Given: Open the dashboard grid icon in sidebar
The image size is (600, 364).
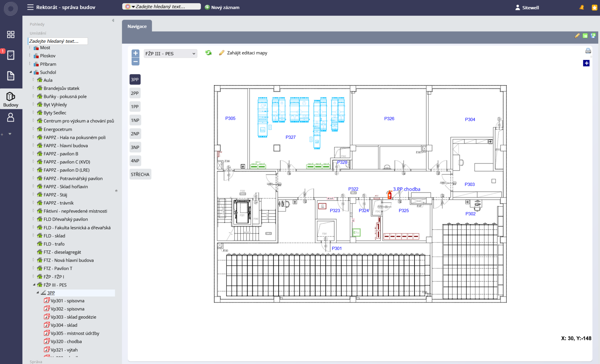Looking at the screenshot, I should point(11,34).
